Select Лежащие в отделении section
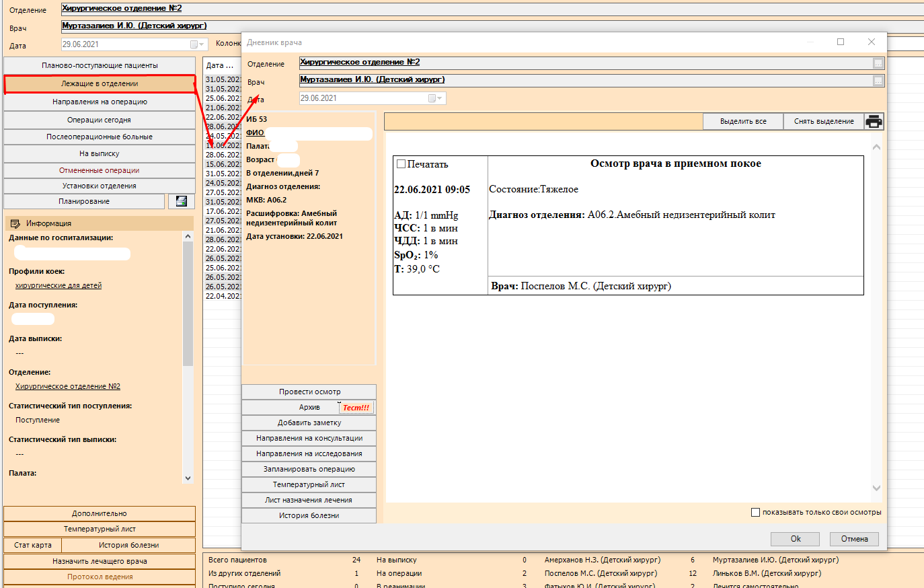 click(100, 83)
